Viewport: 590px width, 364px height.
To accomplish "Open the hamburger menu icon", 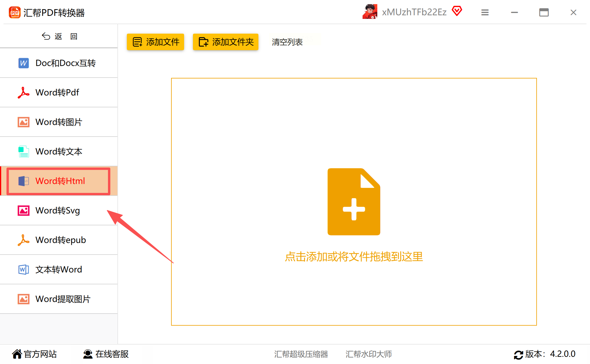I will click(485, 12).
